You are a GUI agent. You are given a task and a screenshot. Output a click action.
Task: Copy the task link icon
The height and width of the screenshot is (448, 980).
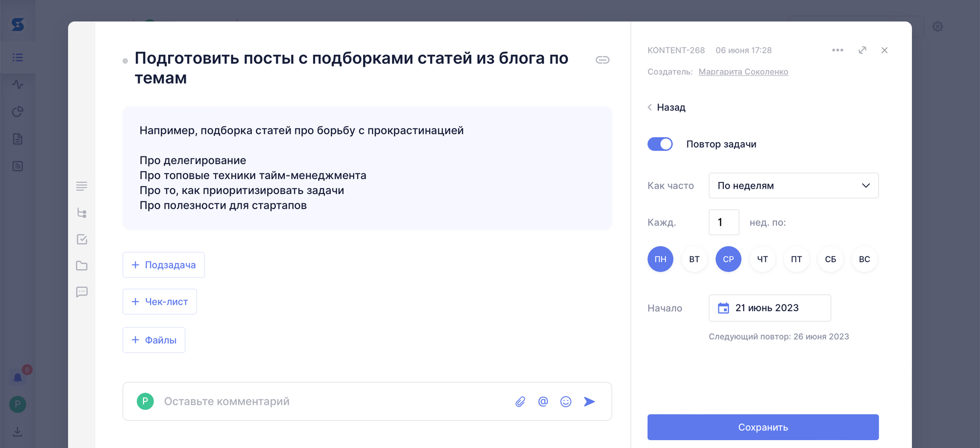[602, 60]
